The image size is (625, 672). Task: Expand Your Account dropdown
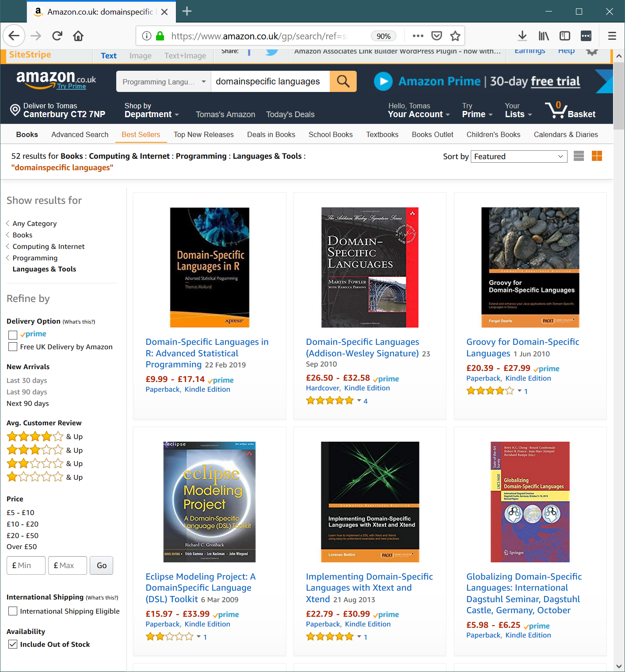419,110
